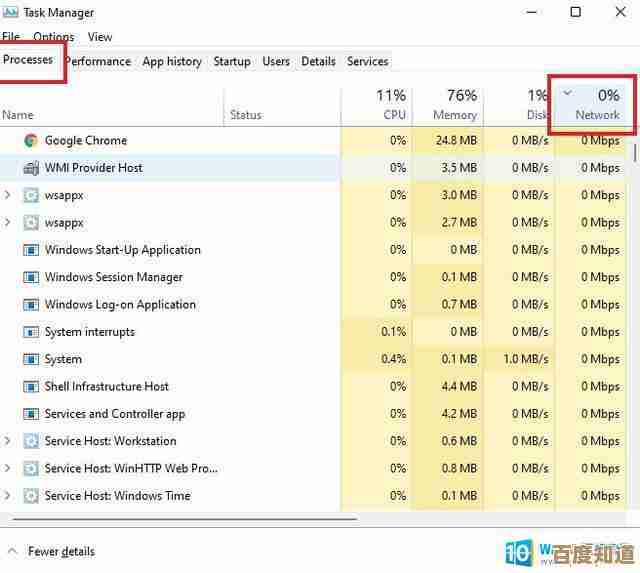Click the Service Host: Windows Time gear icon
The image size is (640, 573).
tap(31, 496)
